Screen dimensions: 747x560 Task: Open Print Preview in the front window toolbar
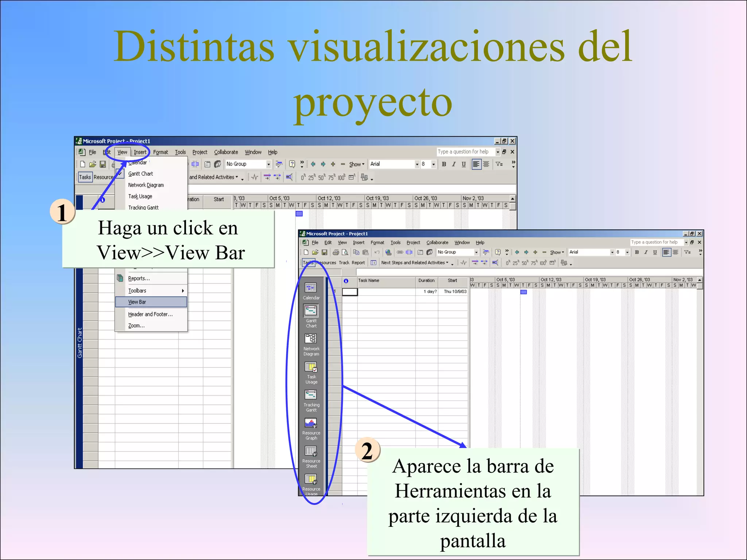345,252
